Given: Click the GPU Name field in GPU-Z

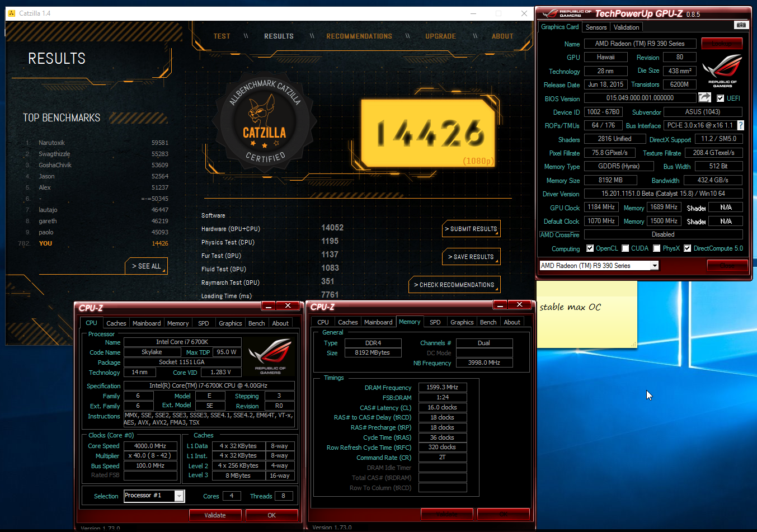Looking at the screenshot, I should [640, 44].
